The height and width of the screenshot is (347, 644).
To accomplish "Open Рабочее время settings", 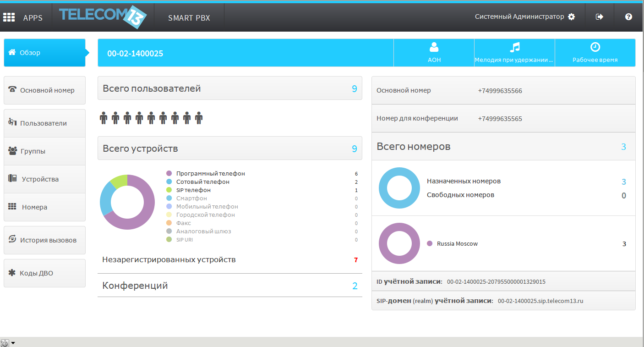I will click(595, 53).
